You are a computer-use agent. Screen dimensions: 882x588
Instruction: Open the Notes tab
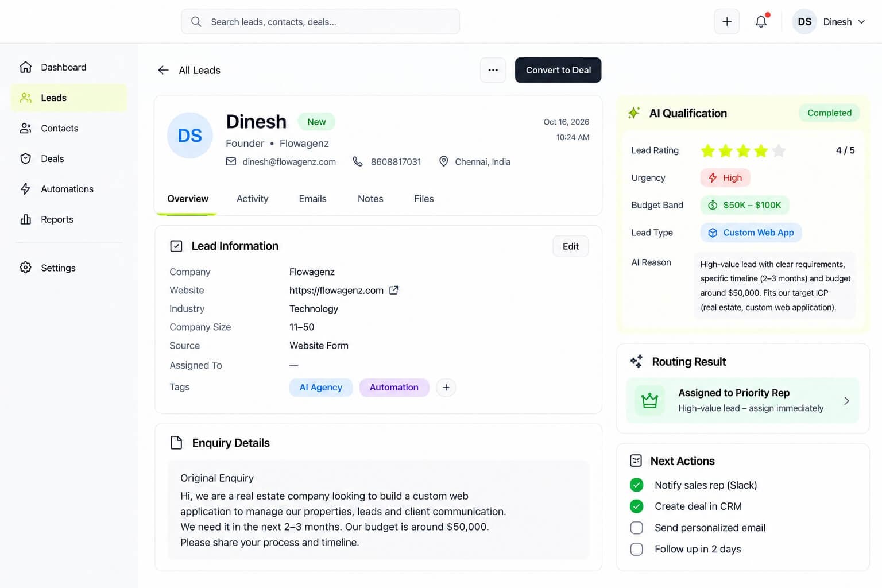click(x=370, y=199)
